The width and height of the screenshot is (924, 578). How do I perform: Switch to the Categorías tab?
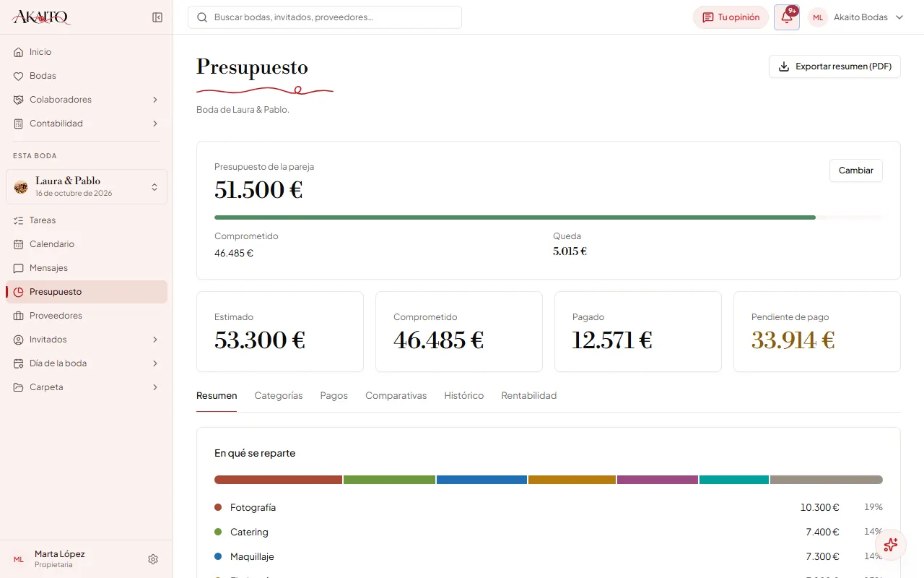[x=279, y=396]
